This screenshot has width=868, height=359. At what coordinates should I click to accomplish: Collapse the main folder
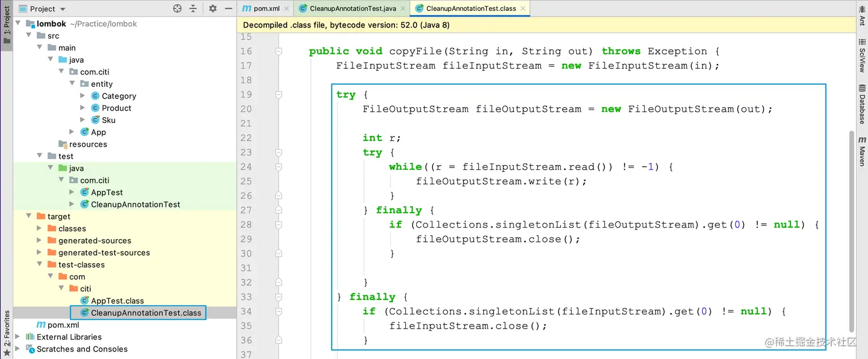pos(40,48)
